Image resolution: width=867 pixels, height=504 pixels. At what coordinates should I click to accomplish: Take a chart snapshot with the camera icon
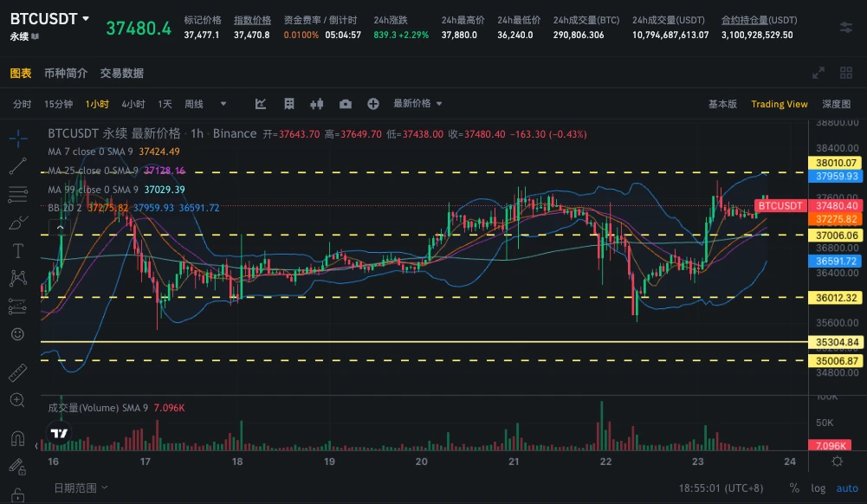(x=346, y=103)
